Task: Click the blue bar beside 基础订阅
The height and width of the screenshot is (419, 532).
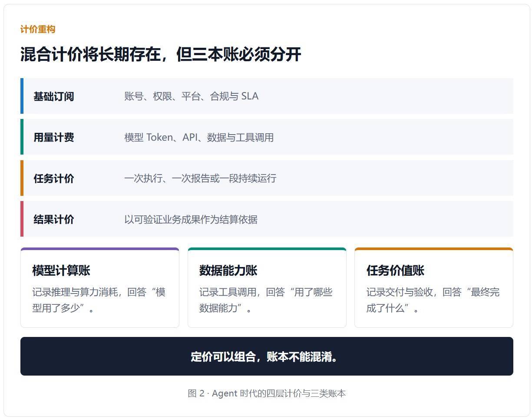Action: click(22, 96)
